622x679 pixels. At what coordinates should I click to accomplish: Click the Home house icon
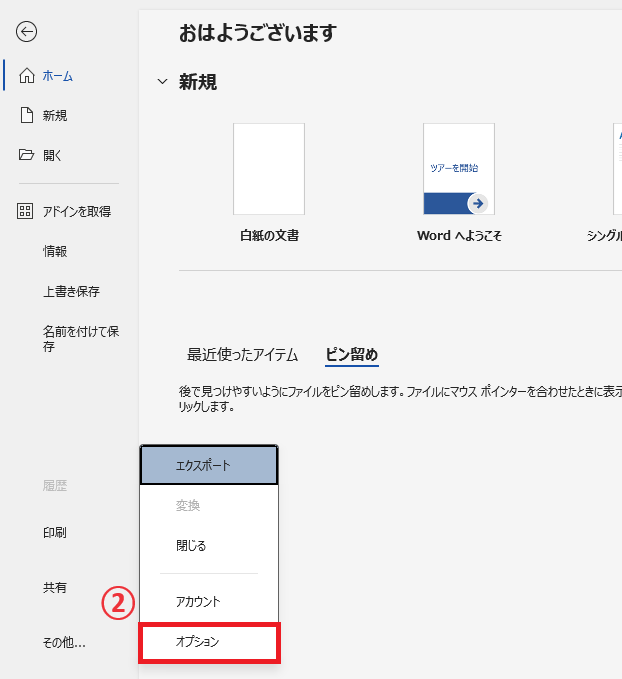coord(27,76)
